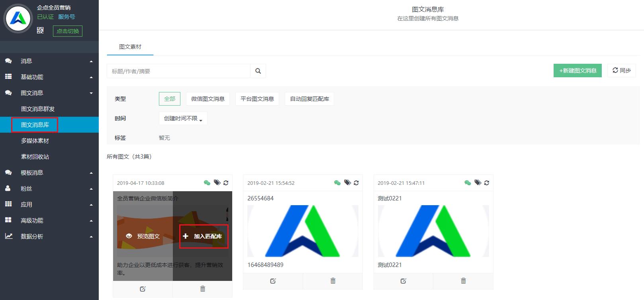Click the 16468489489 summary text

pos(265,265)
